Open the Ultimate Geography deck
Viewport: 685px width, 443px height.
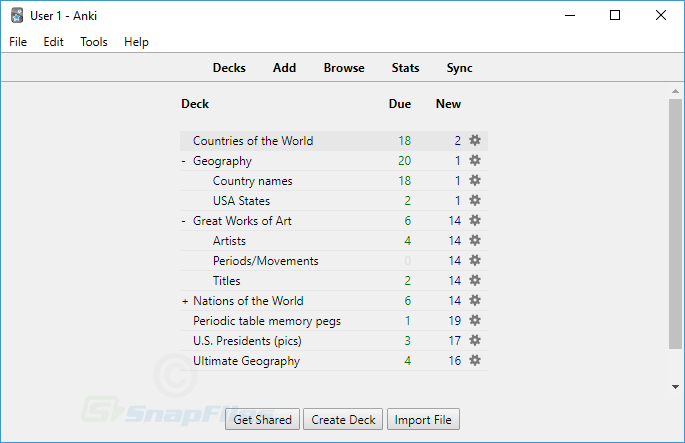pos(246,361)
